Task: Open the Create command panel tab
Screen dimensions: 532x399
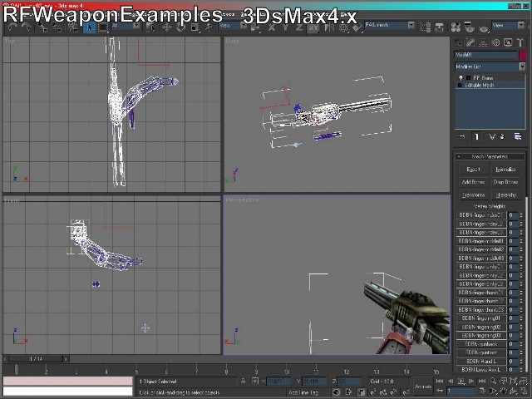Action: (458, 42)
